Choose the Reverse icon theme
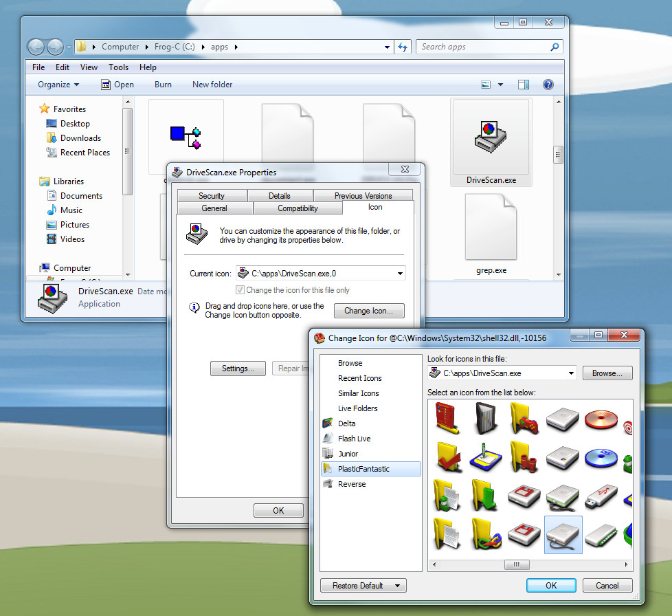Viewport: 672px width, 616px height. pos(351,484)
